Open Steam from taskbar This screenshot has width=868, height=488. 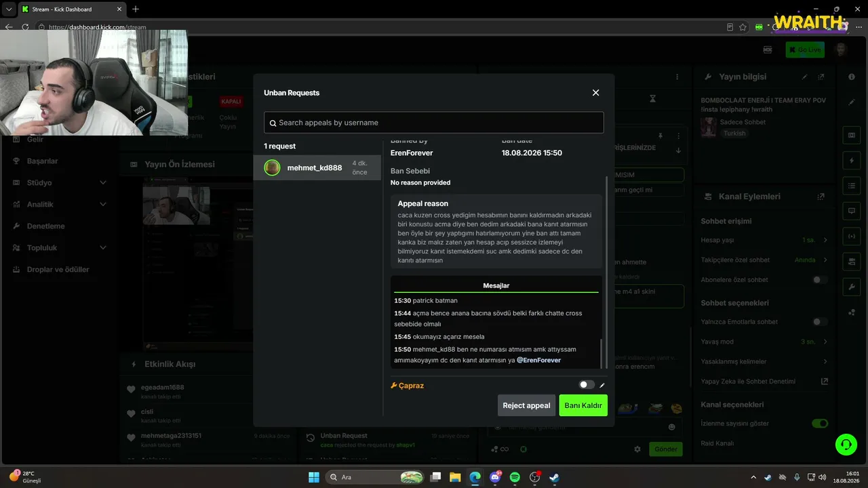pyautogui.click(x=554, y=477)
